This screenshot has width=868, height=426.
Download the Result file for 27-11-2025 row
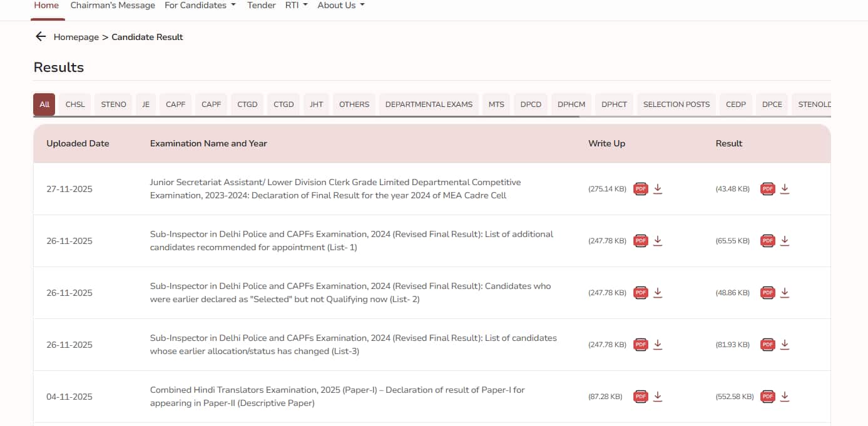click(785, 189)
